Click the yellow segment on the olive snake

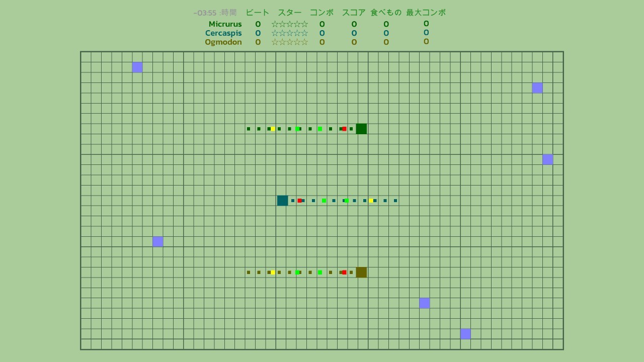(x=273, y=273)
